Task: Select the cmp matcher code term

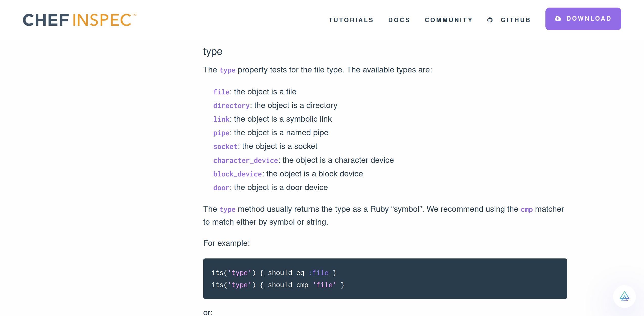Action: [526, 209]
